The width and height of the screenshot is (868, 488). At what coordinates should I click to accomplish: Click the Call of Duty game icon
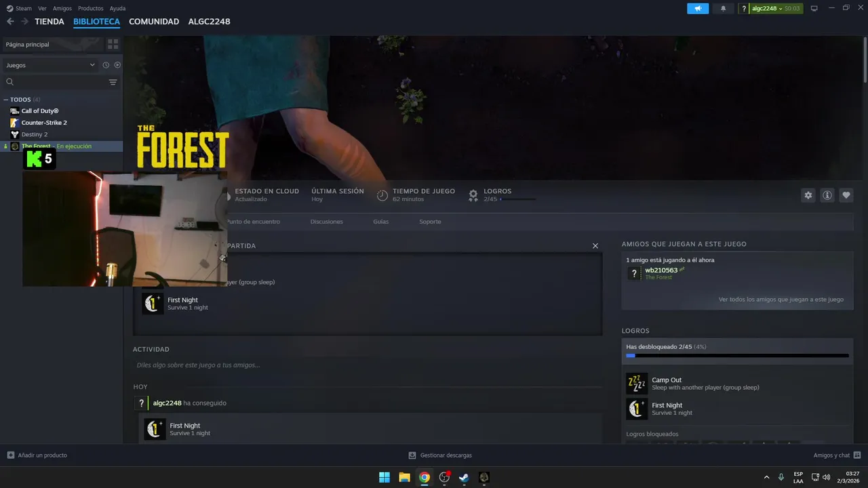pos(15,111)
